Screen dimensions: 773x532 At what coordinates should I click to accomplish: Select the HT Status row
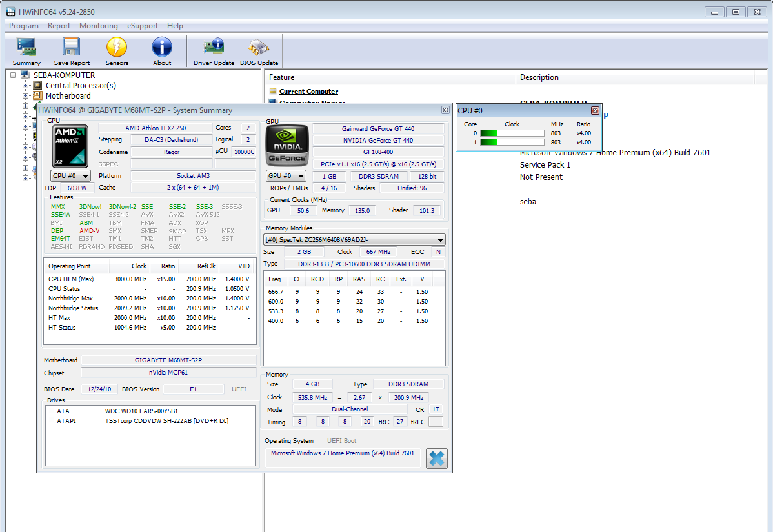click(x=149, y=327)
